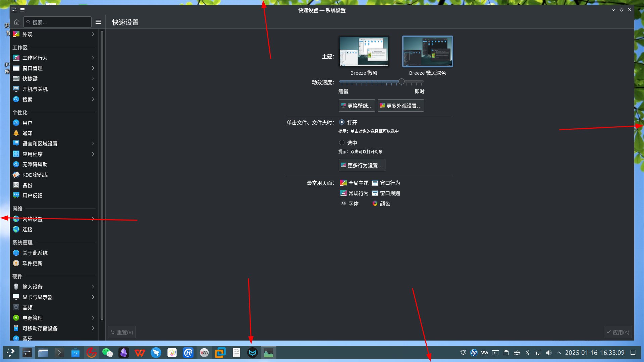Open the volume control in system tray

click(x=549, y=353)
